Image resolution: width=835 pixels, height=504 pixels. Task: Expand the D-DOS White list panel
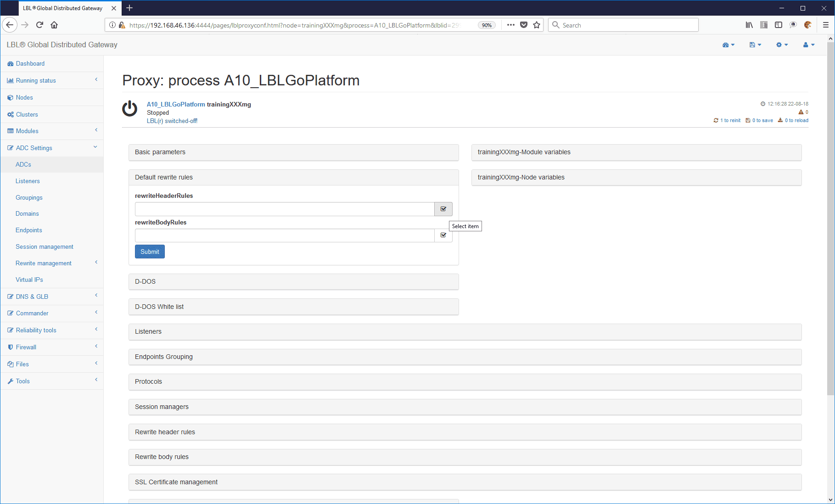(x=294, y=307)
